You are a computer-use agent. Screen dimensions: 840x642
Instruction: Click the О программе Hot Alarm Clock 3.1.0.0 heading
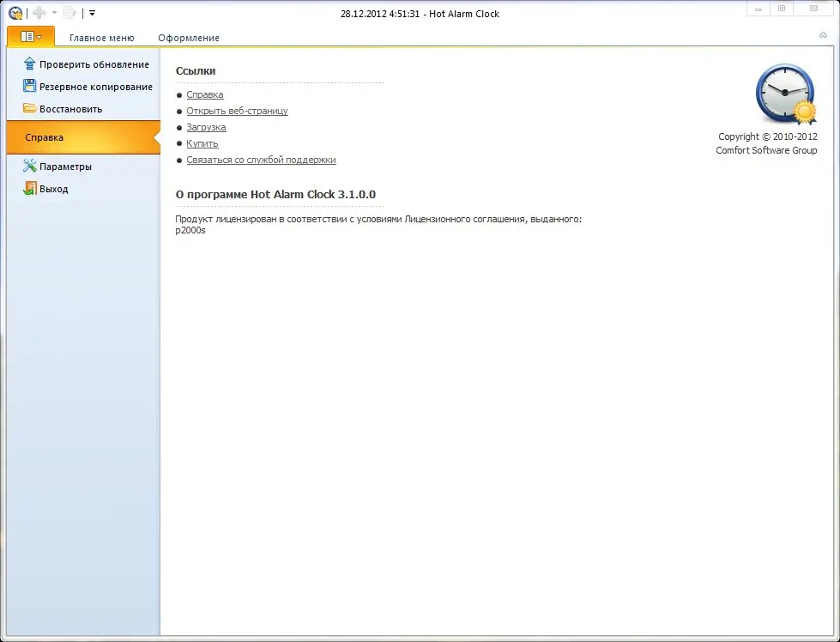pyautogui.click(x=276, y=195)
